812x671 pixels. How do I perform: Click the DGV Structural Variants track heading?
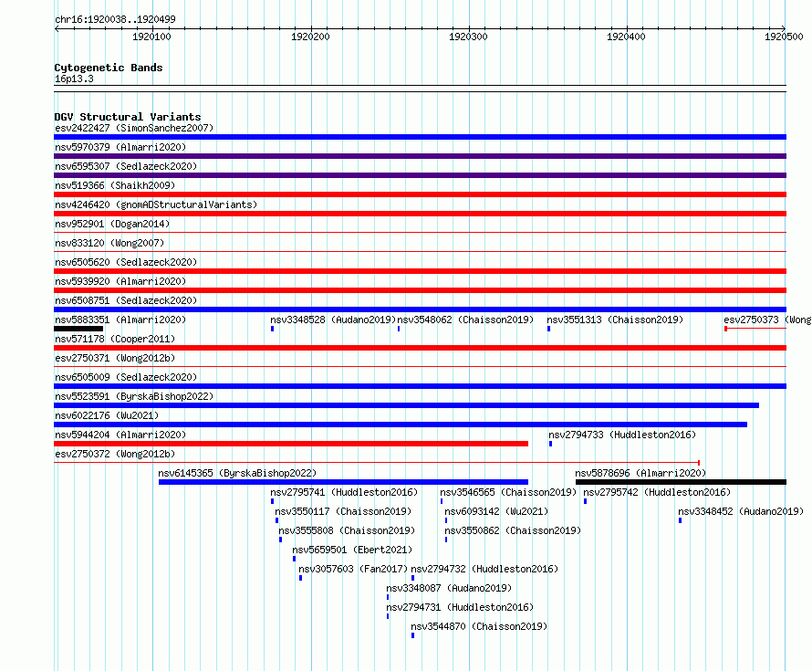click(x=128, y=117)
